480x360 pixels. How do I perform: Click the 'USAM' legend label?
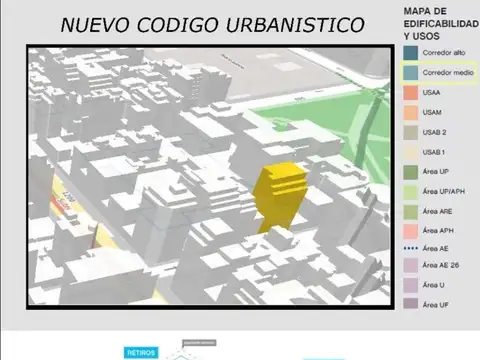tap(432, 112)
